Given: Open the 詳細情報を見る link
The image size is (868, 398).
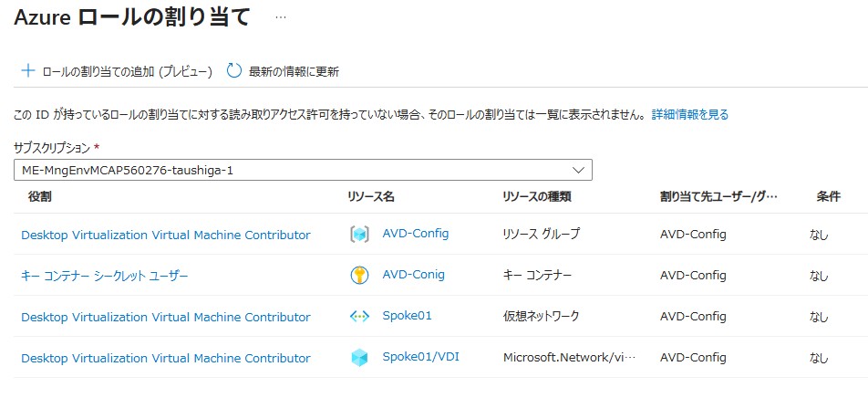Looking at the screenshot, I should [689, 115].
